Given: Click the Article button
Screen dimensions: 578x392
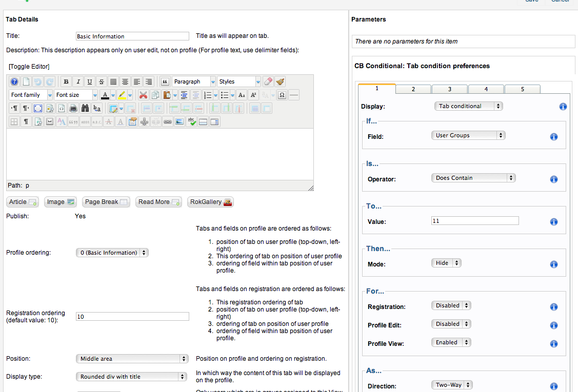Looking at the screenshot, I should (x=23, y=202).
